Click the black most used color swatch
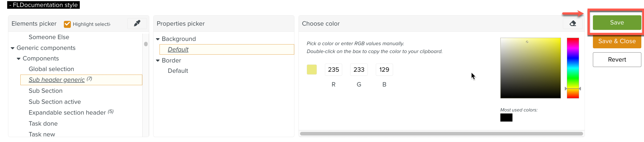This screenshot has height=142, width=644. click(506, 118)
